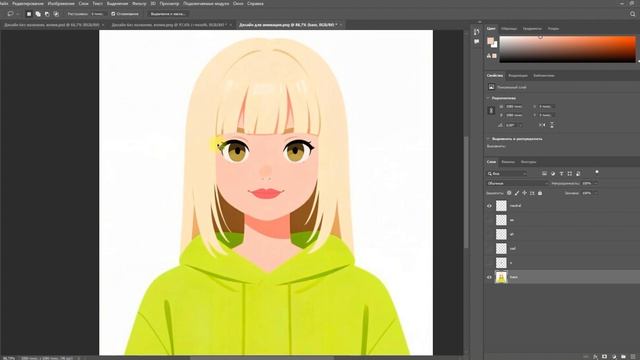Switch to the Библиотеки tab
This screenshot has width=640, height=360.
coord(544,76)
